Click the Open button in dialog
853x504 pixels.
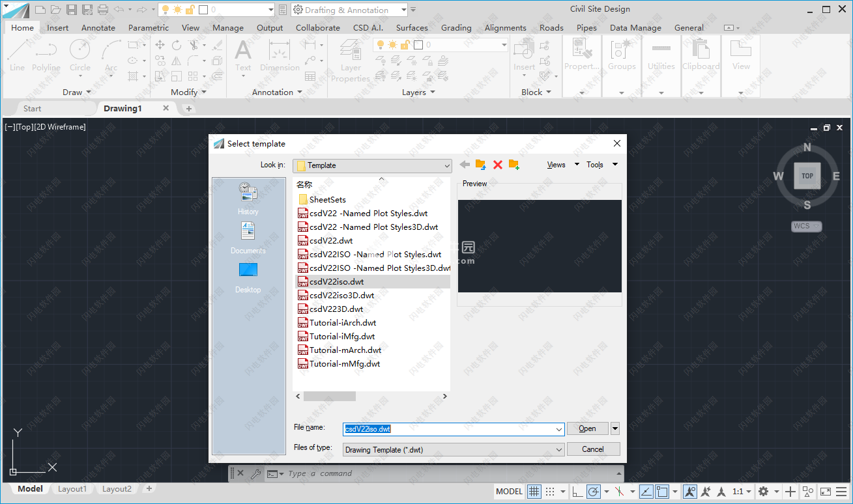pos(587,428)
